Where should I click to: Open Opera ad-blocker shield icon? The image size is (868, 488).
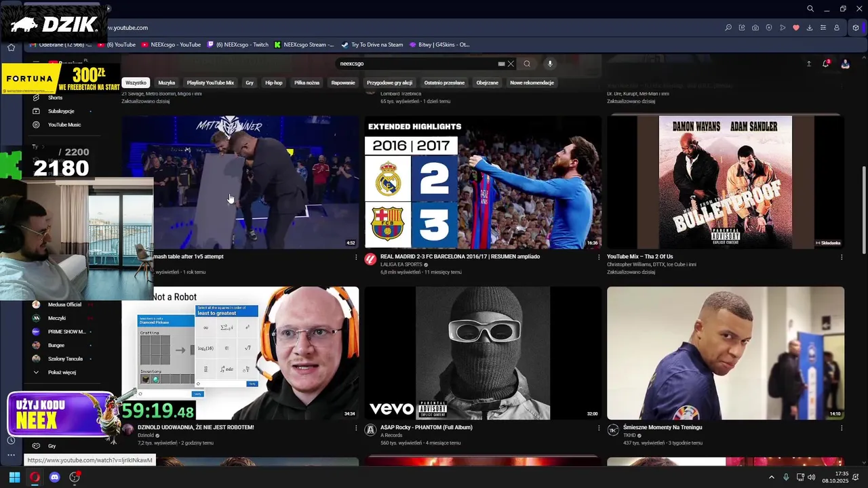[769, 28]
